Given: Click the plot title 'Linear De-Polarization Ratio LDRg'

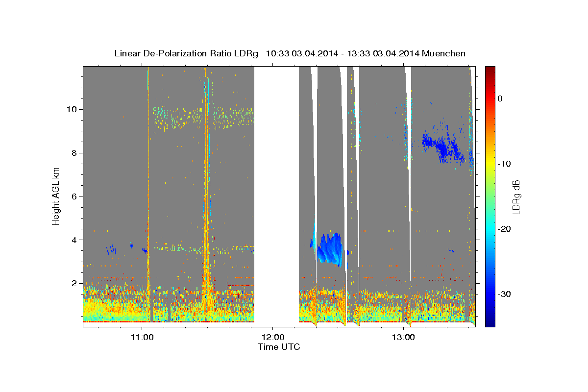Looking at the screenshot, I should (x=186, y=53).
